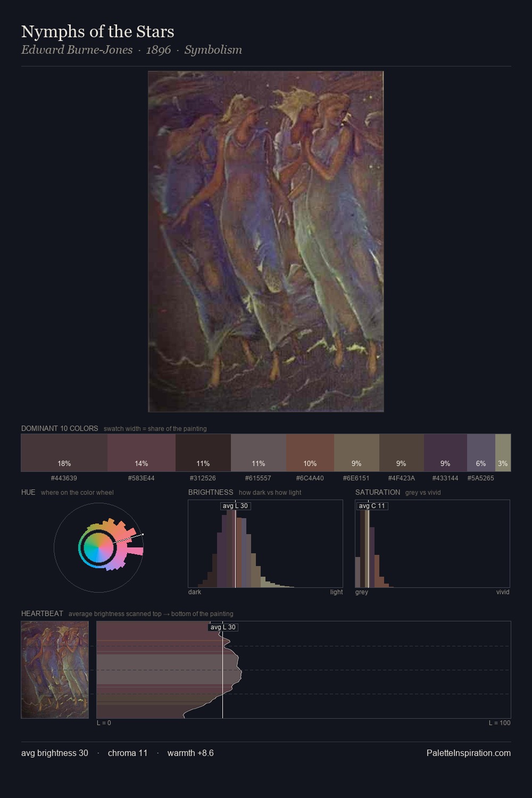Click the #6E6151 hex code label

click(x=356, y=478)
